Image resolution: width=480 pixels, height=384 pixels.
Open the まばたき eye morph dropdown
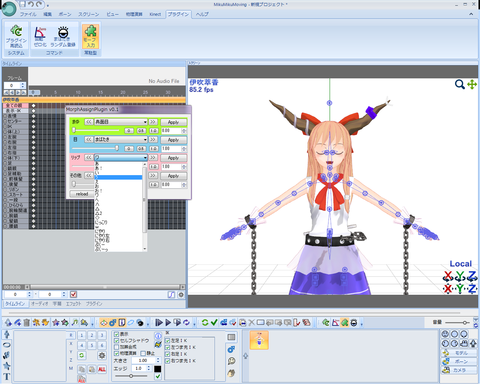[x=121, y=139]
